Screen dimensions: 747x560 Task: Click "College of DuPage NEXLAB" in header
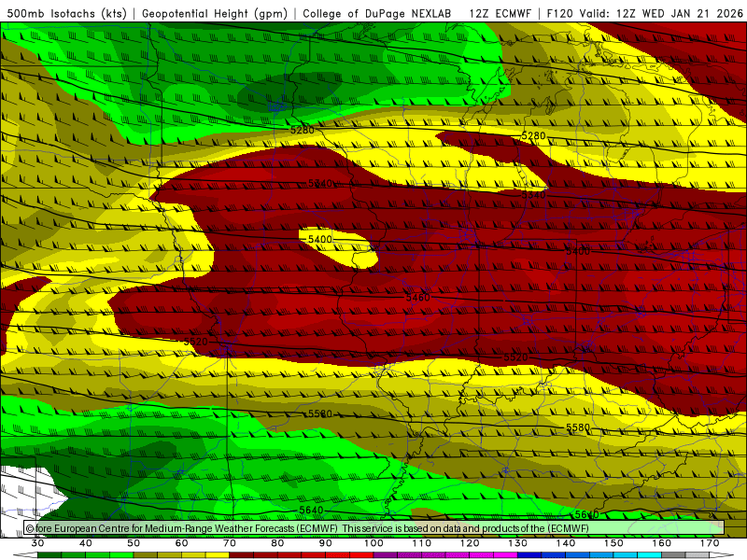[x=377, y=13]
